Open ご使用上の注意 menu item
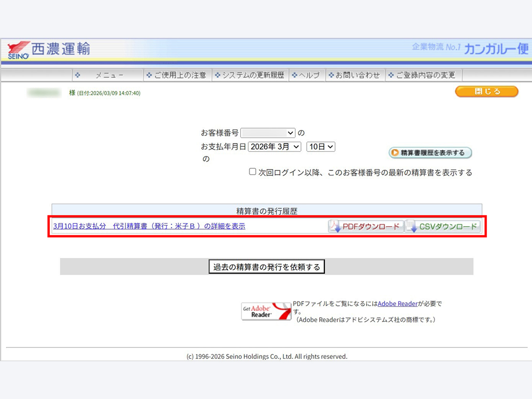The height and width of the screenshot is (399, 532). [177, 75]
